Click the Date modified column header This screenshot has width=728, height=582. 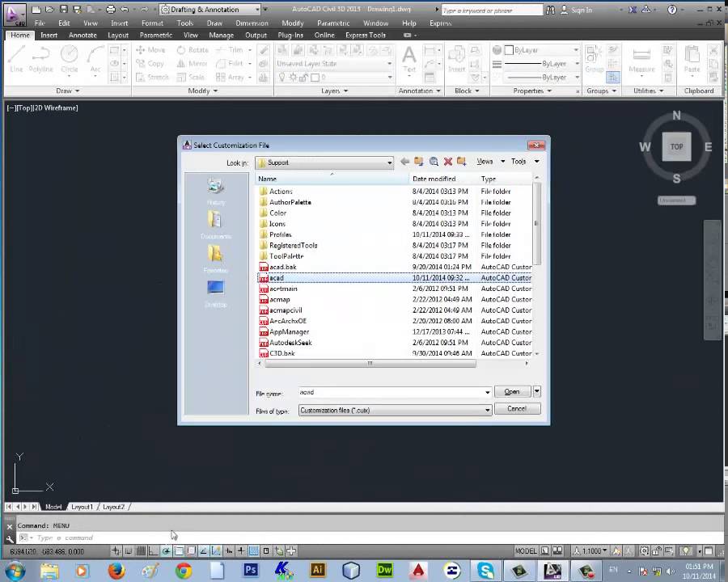[x=443, y=179]
